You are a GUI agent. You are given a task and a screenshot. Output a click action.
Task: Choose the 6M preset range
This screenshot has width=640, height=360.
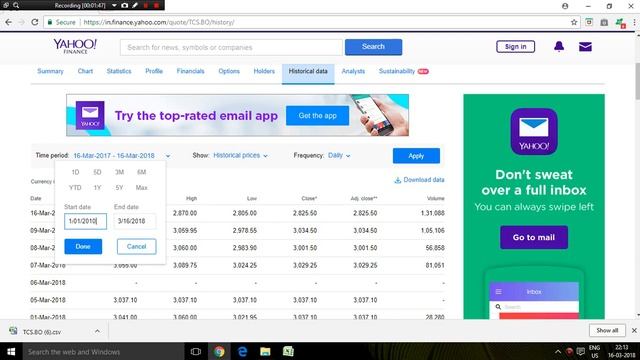(x=141, y=172)
